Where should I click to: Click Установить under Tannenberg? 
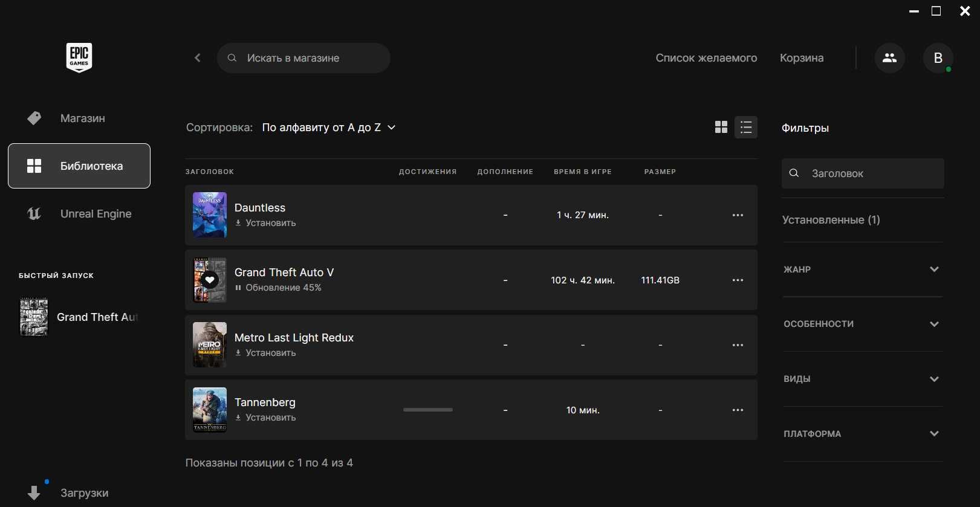click(x=265, y=418)
